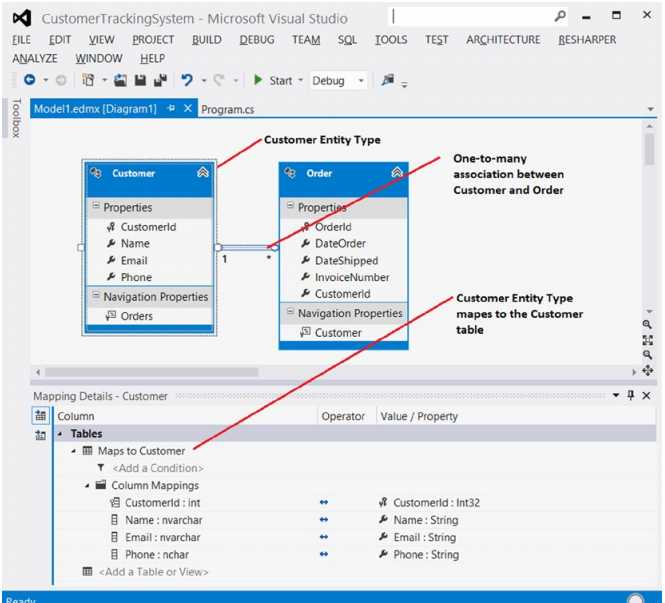Open the FILE menu
Screen dimensions: 665x603
pyautogui.click(x=21, y=40)
